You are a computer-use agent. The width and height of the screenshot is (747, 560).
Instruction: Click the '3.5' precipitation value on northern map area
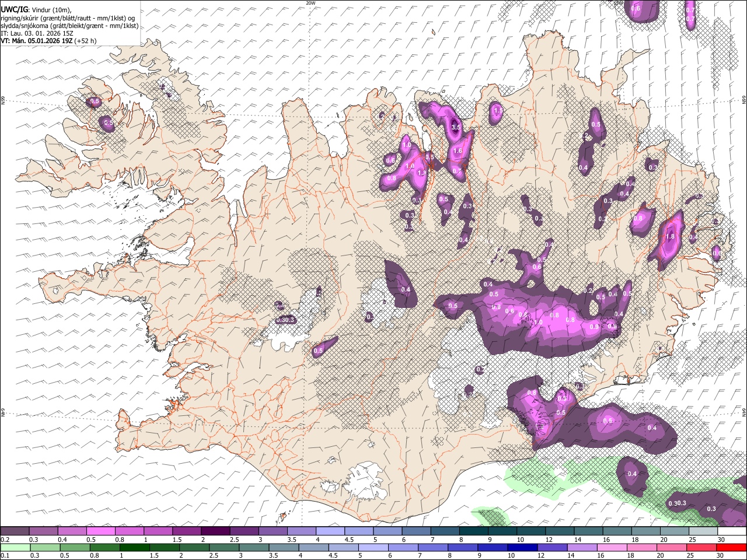click(x=456, y=127)
